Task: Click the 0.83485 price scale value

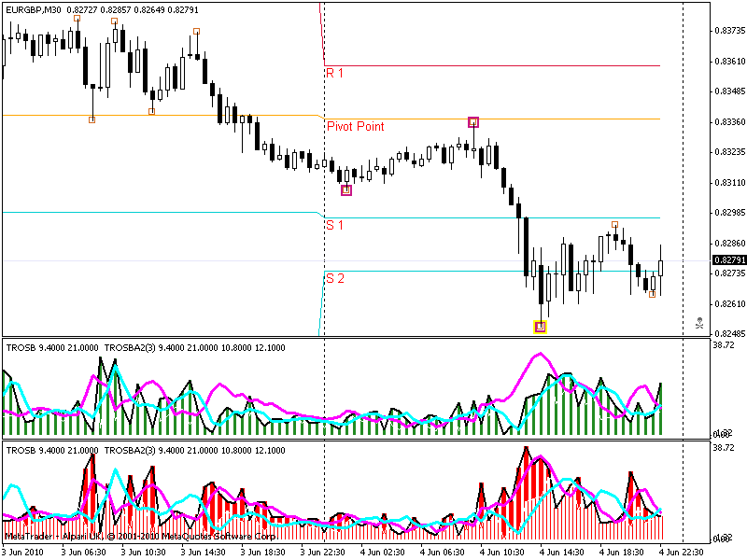Action: 730,91
